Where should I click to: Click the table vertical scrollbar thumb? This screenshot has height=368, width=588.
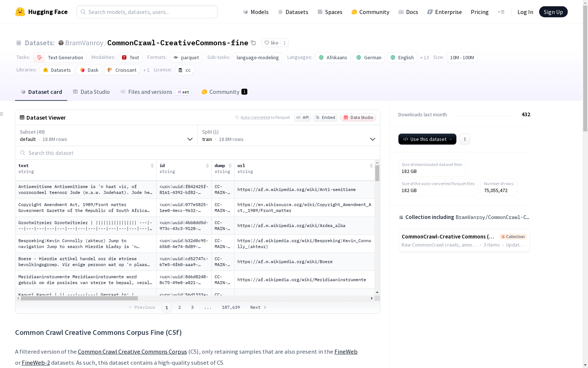tap(377, 173)
